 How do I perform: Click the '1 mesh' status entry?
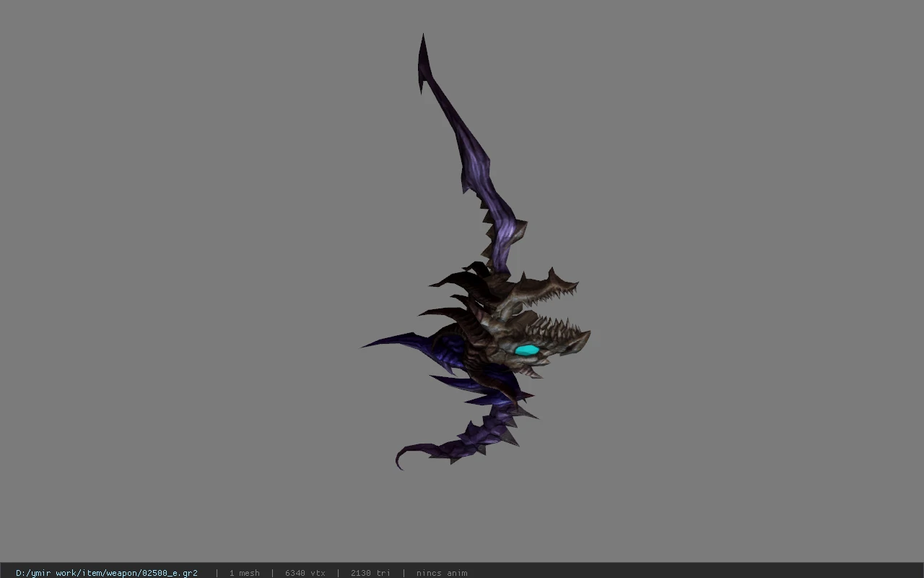click(x=244, y=573)
